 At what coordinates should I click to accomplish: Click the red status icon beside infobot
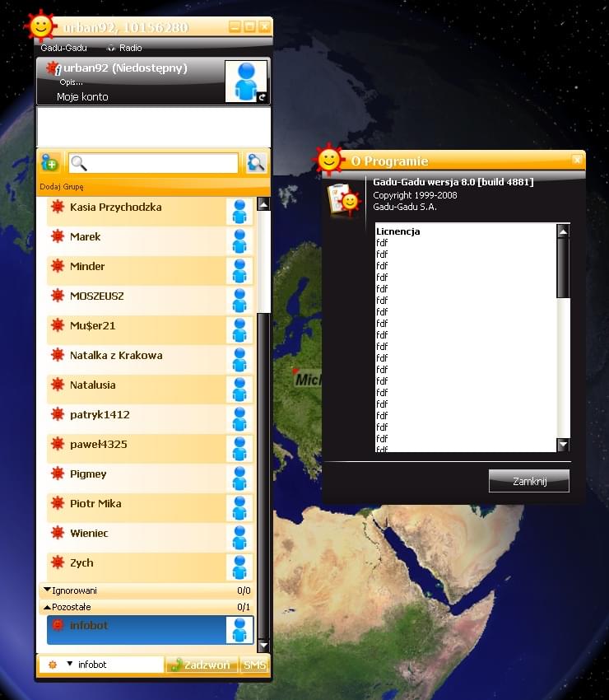[x=58, y=625]
